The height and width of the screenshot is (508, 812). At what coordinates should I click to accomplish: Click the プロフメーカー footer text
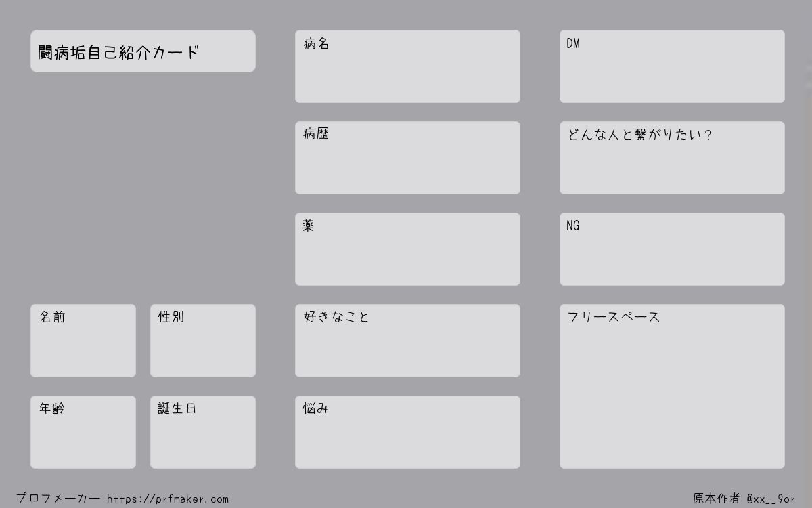coord(58,499)
